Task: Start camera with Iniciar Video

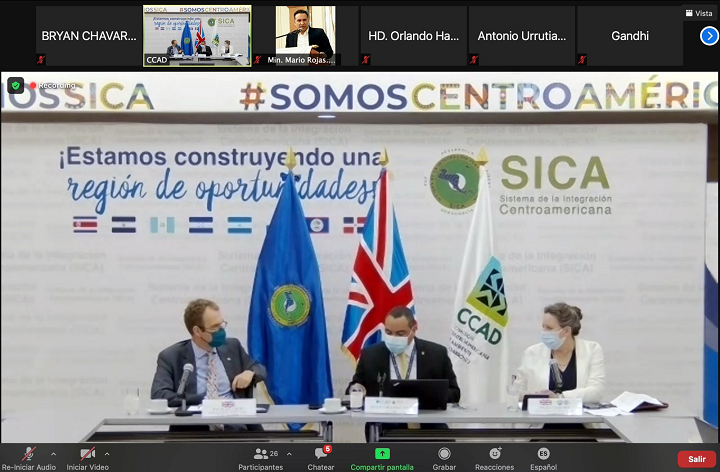Action: [x=87, y=458]
